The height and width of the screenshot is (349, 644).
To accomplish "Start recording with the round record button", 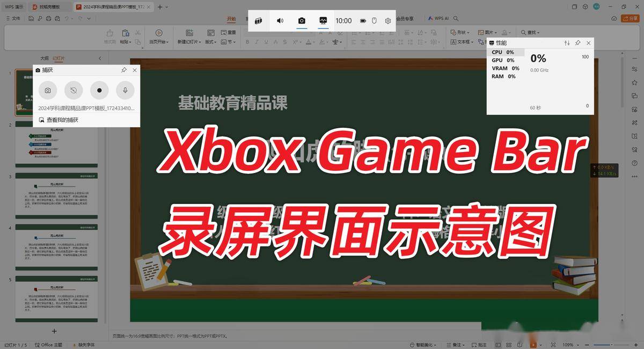I will click(x=99, y=90).
